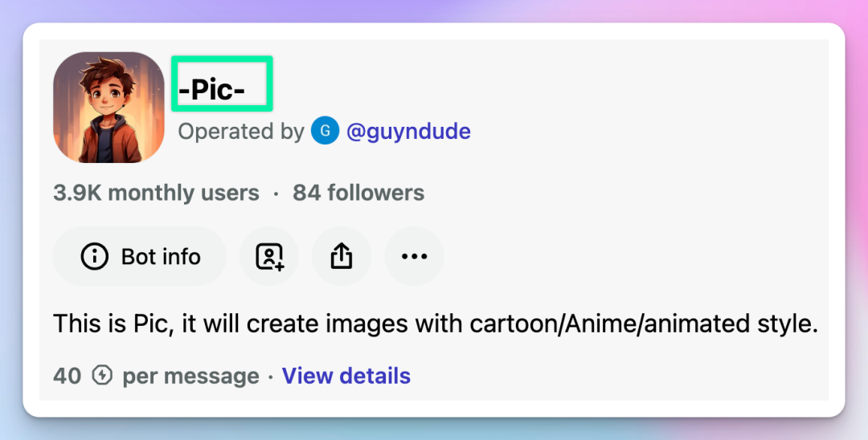Click the -Pic- bot name heading

(x=212, y=91)
